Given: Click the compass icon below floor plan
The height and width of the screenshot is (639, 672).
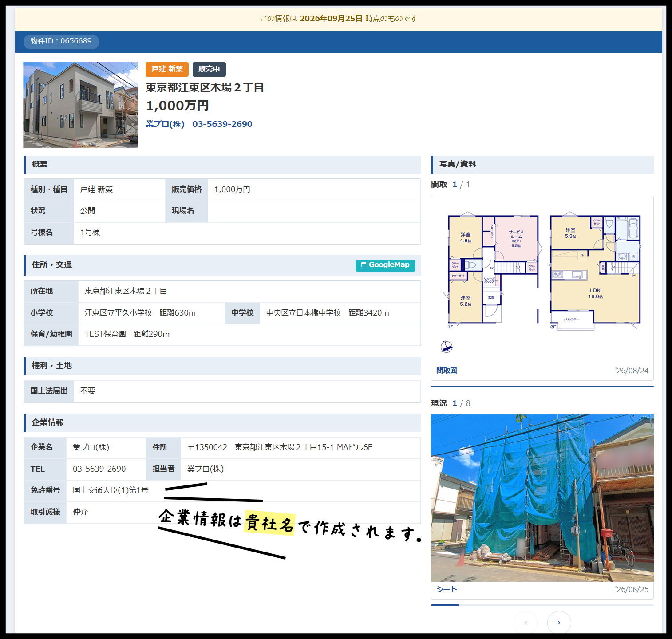Looking at the screenshot, I should tap(447, 347).
